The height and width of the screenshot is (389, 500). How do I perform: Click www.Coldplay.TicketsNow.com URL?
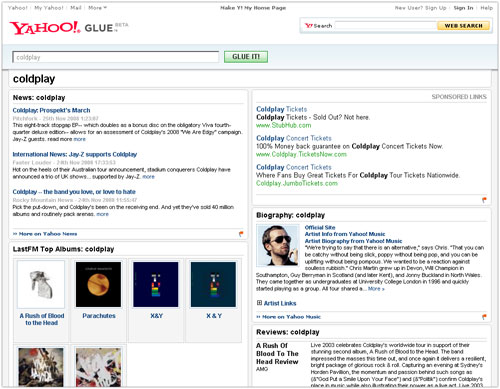pos(301,154)
